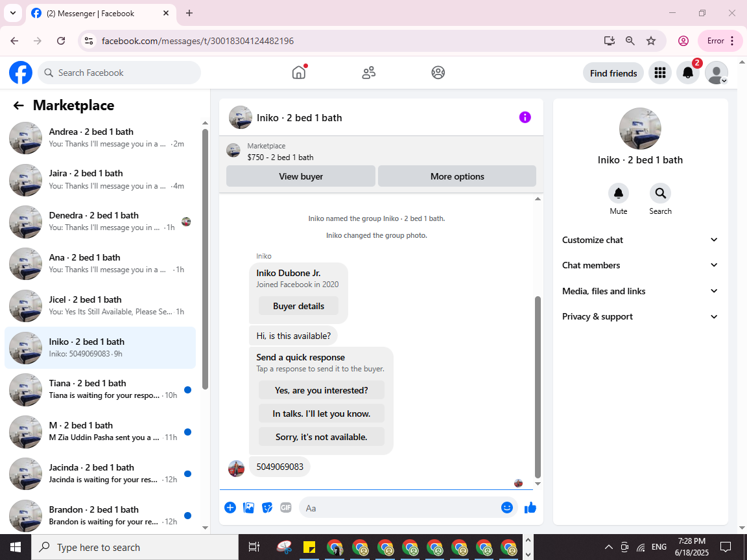Open Jaira · 2 bed 1 bath chat
This screenshot has height=560, width=747.
(100, 180)
